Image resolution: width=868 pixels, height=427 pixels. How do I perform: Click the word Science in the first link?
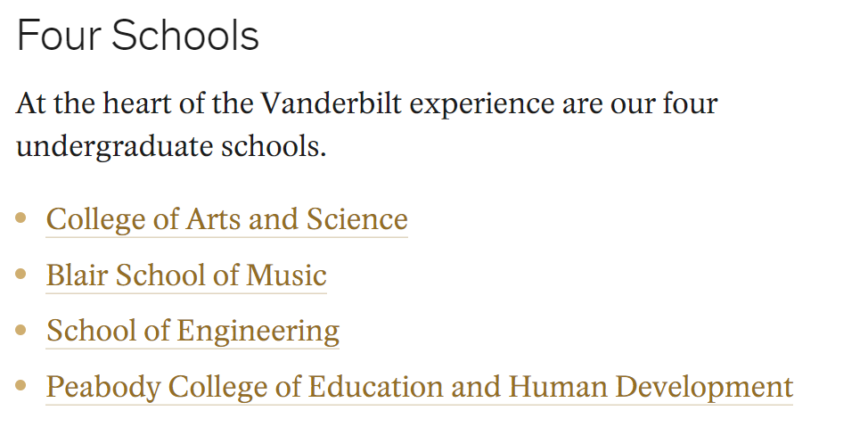[357, 219]
